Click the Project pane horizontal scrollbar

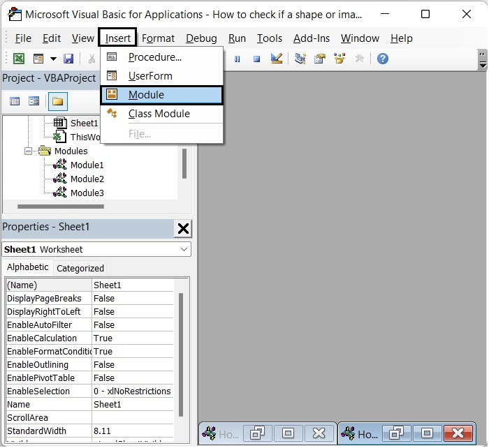click(61, 207)
